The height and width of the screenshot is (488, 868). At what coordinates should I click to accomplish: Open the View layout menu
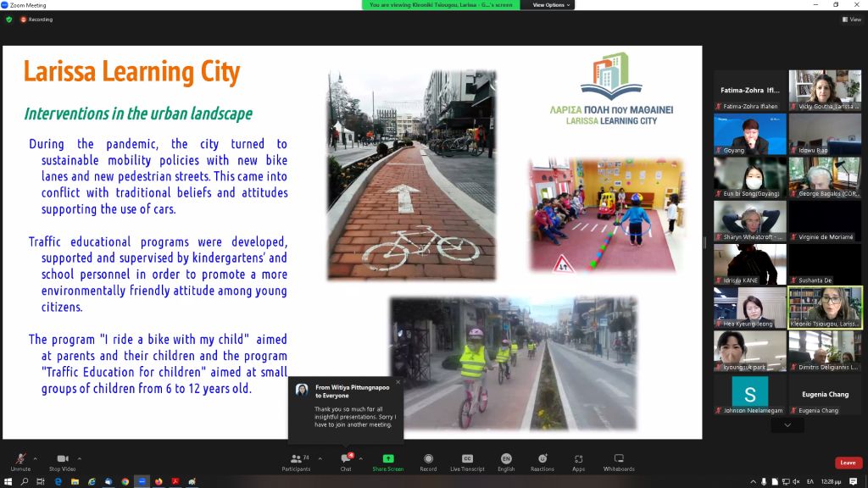click(x=851, y=19)
